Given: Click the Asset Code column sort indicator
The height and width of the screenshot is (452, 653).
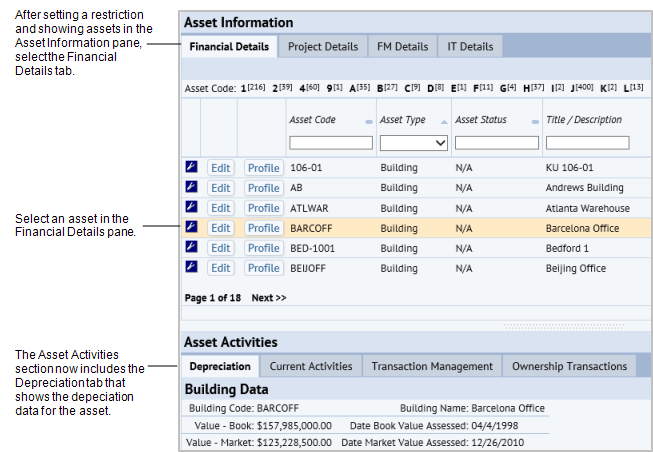Looking at the screenshot, I should pyautogui.click(x=369, y=121).
